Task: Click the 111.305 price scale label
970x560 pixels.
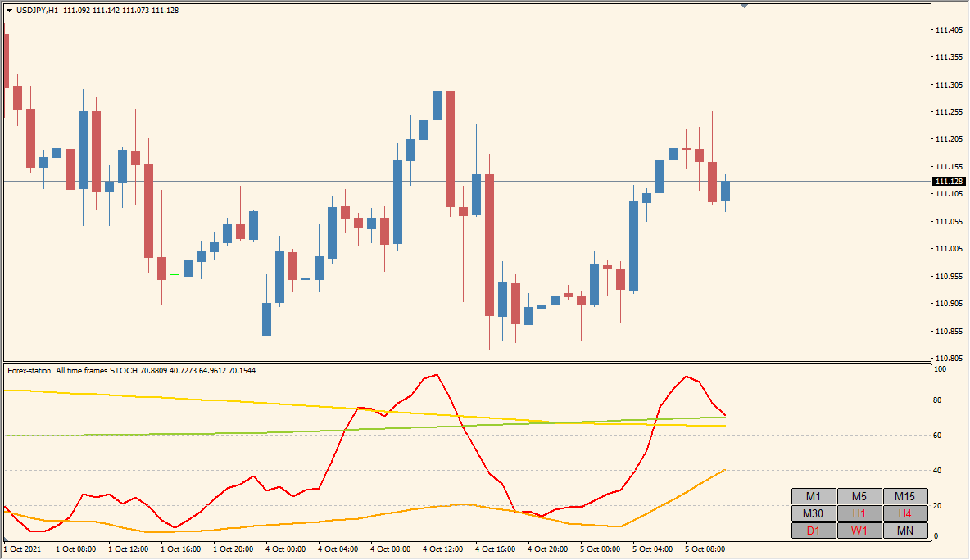Action: [948, 84]
